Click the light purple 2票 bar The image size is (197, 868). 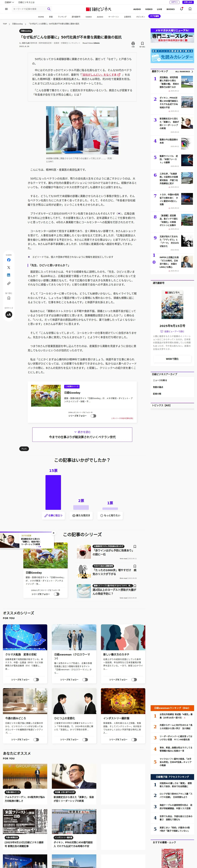point(81,507)
